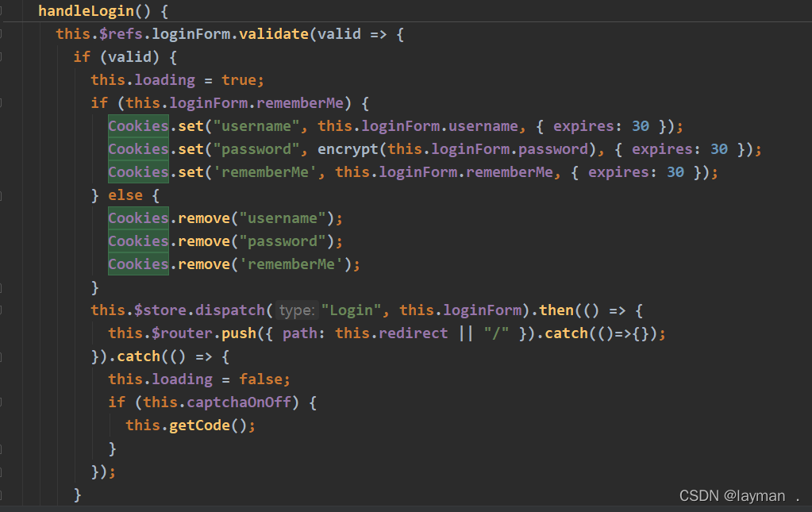This screenshot has height=512, width=812.
Task: Click the $router token
Action: coord(182,333)
